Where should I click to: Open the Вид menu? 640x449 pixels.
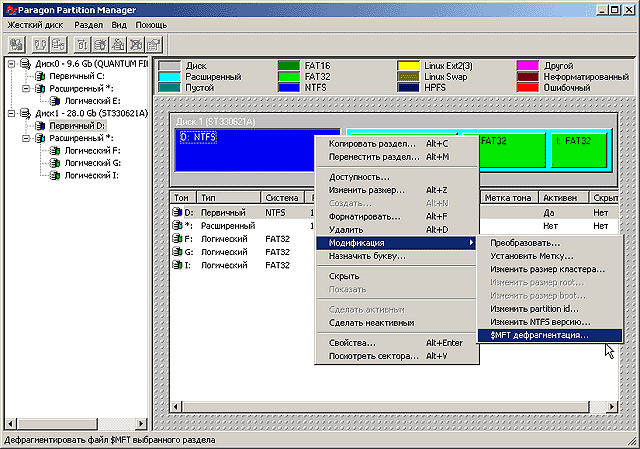[119, 25]
